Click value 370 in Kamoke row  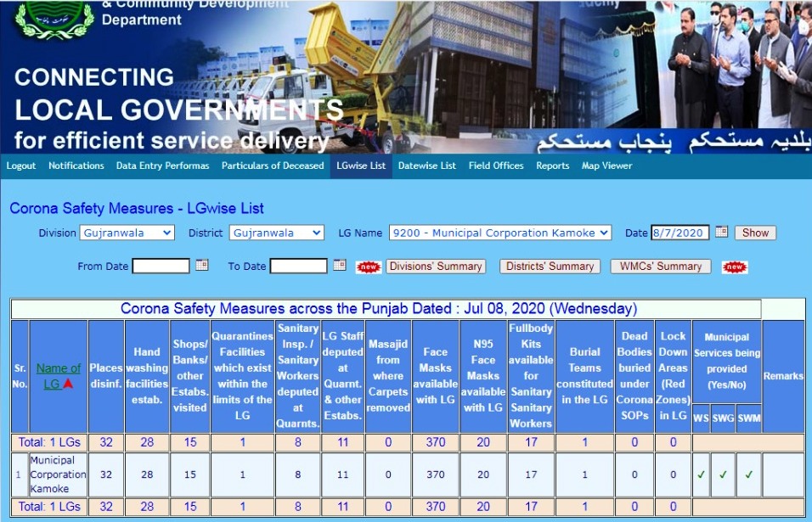coord(436,474)
